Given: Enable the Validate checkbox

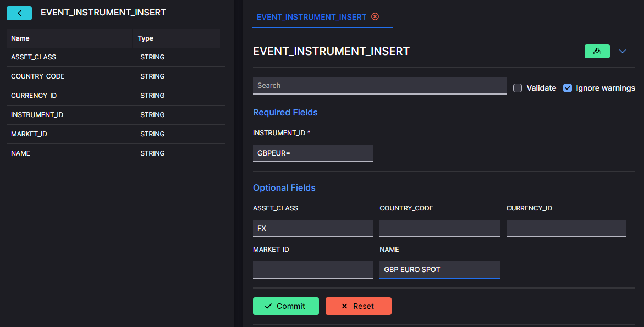Looking at the screenshot, I should (518, 88).
